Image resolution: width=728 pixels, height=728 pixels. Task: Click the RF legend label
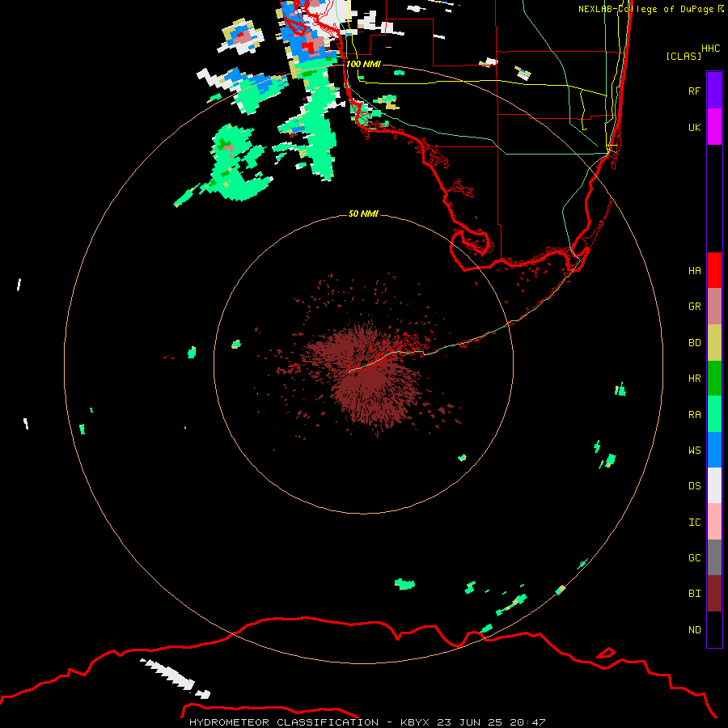pos(694,91)
